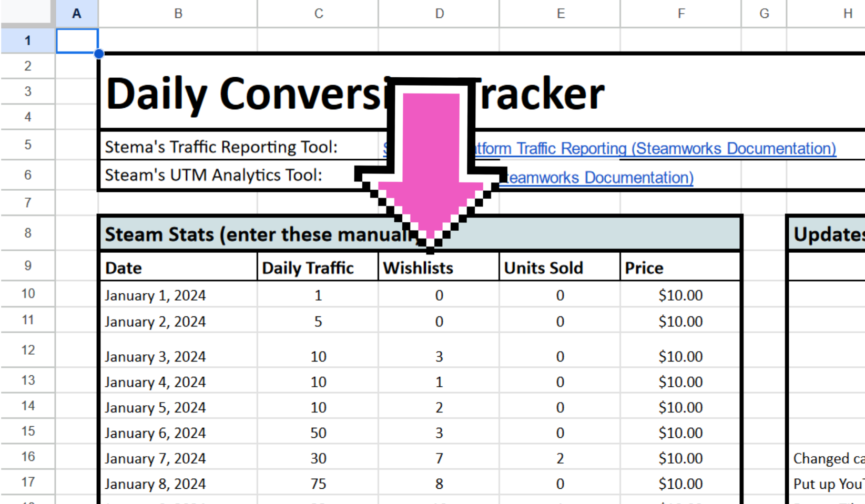Select Wishlists value 1 for January 4
Viewport: 865px width, 504px height.
click(439, 381)
